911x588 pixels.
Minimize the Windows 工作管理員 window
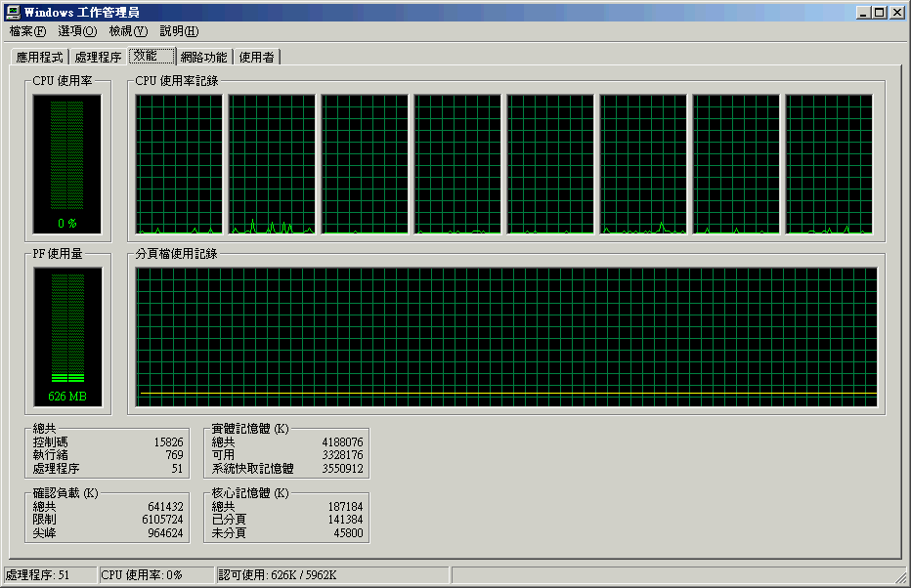(863, 12)
